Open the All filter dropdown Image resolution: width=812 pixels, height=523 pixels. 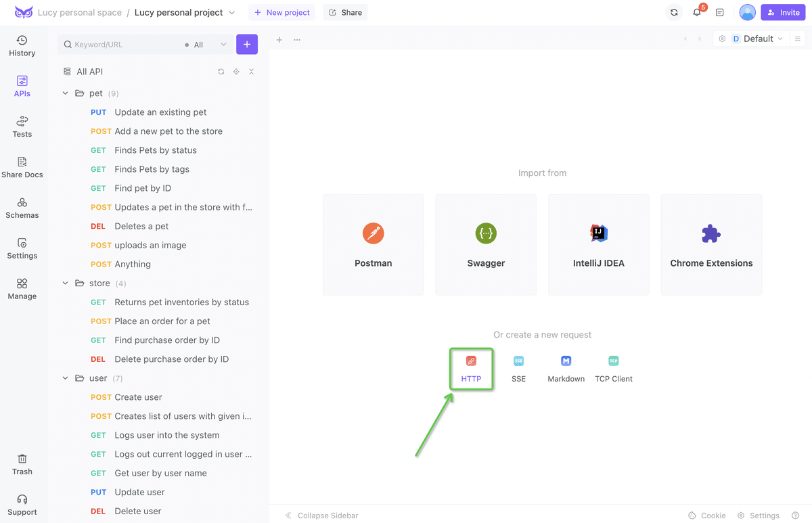pos(206,45)
